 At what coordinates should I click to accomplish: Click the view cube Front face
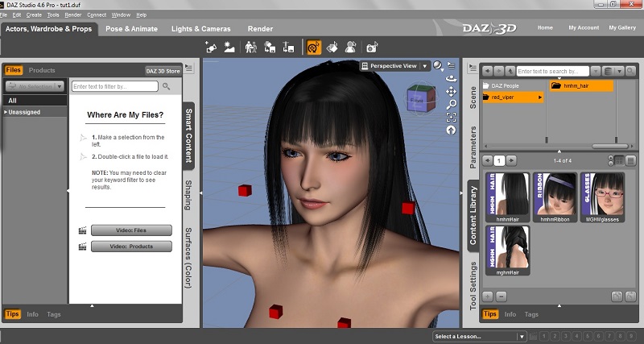(415, 100)
